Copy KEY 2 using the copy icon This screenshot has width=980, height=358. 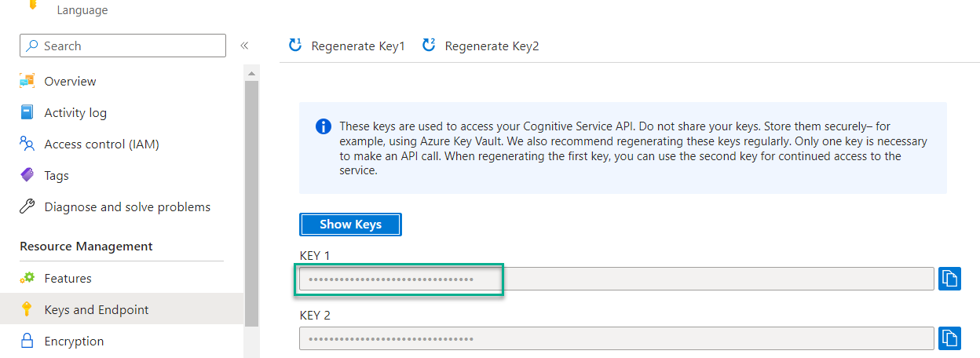pos(949,338)
